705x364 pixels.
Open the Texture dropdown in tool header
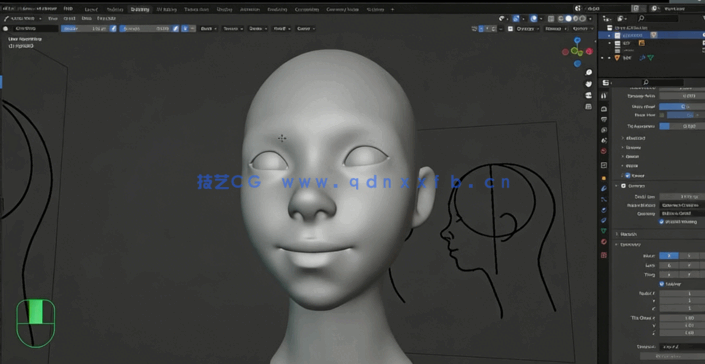pyautogui.click(x=232, y=28)
